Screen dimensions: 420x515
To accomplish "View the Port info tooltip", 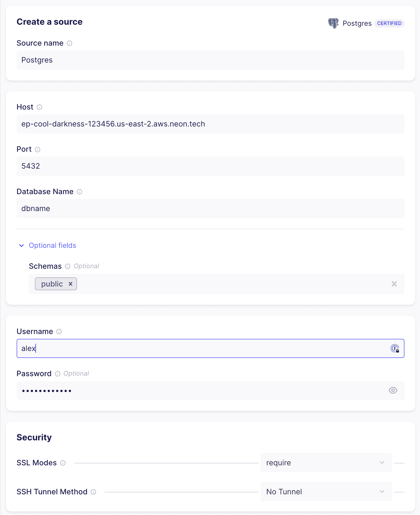I will pos(38,150).
